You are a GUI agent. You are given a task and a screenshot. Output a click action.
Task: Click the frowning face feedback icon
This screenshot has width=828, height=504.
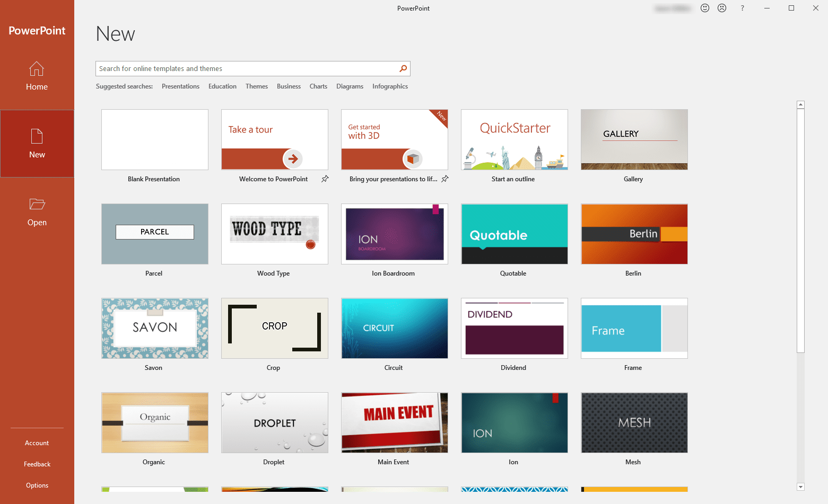tap(722, 8)
